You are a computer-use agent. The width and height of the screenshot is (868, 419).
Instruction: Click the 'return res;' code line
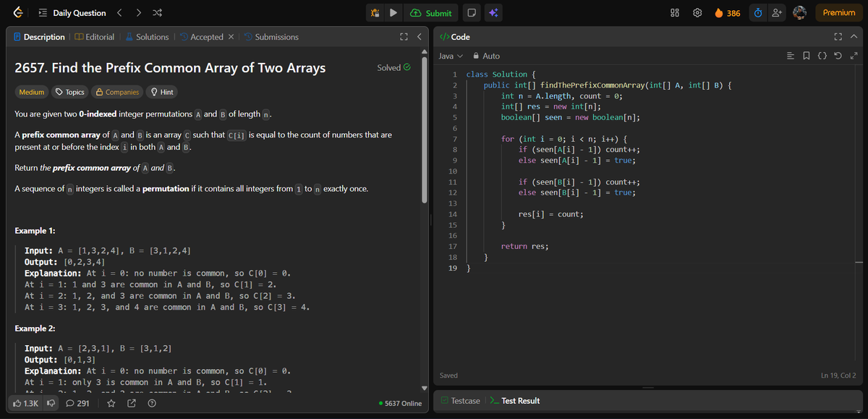[x=524, y=246]
